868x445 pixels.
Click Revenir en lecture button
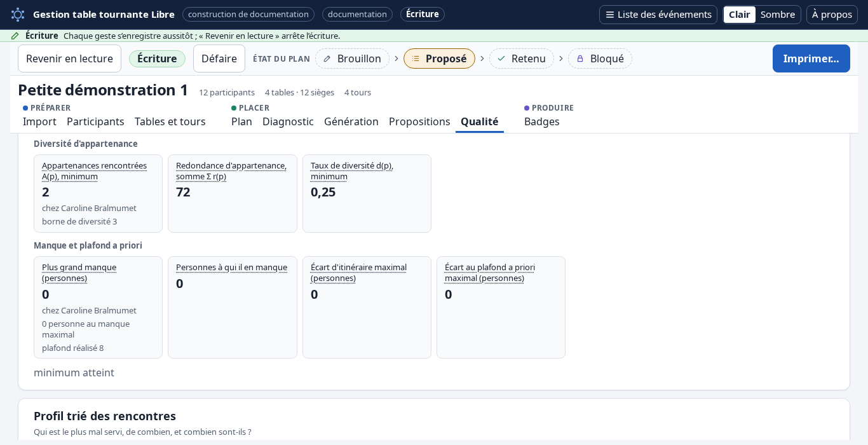(x=69, y=58)
